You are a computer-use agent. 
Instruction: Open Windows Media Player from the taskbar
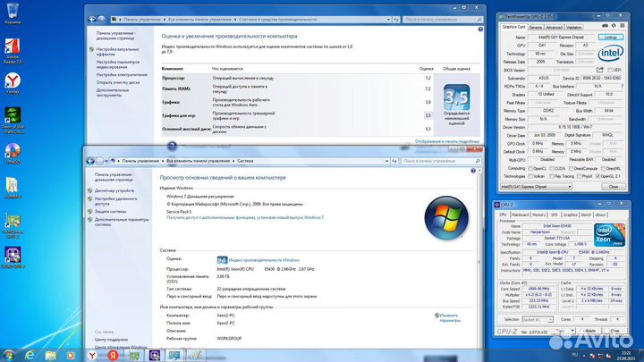click(71, 356)
